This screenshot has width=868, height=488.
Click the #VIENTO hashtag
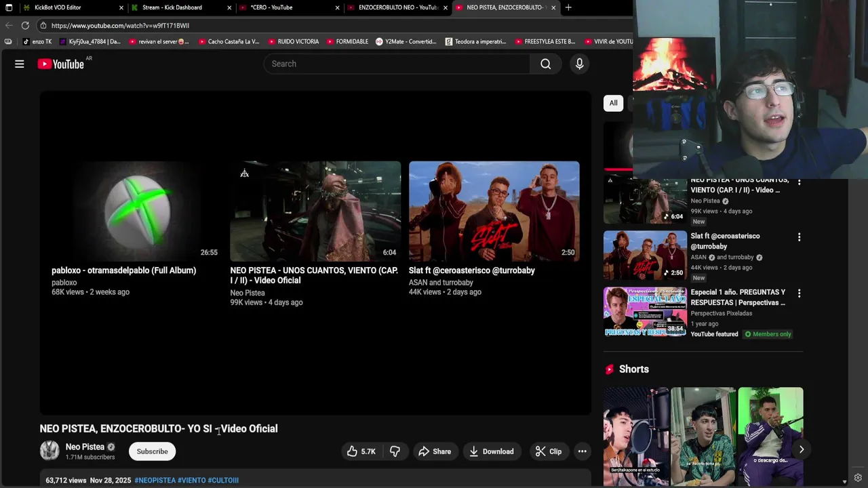click(192, 480)
